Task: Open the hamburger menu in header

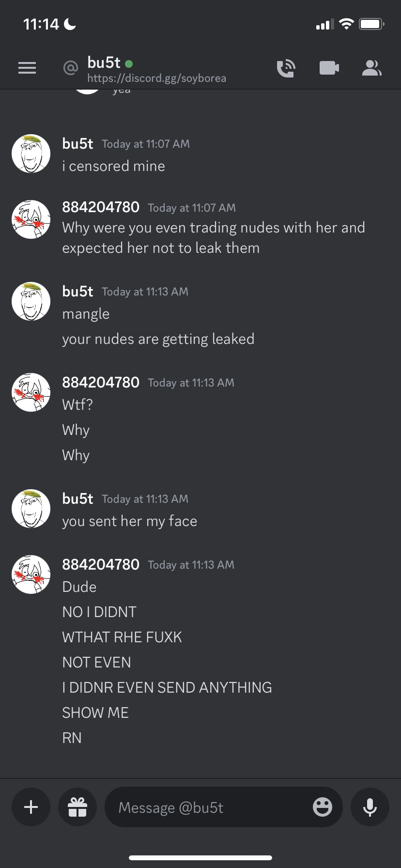Action: pos(27,68)
